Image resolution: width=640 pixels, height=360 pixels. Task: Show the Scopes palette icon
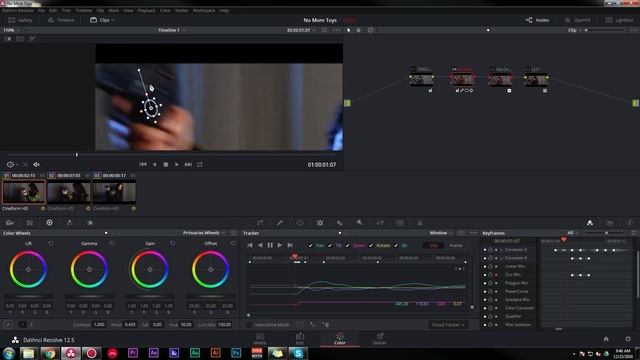tap(610, 223)
